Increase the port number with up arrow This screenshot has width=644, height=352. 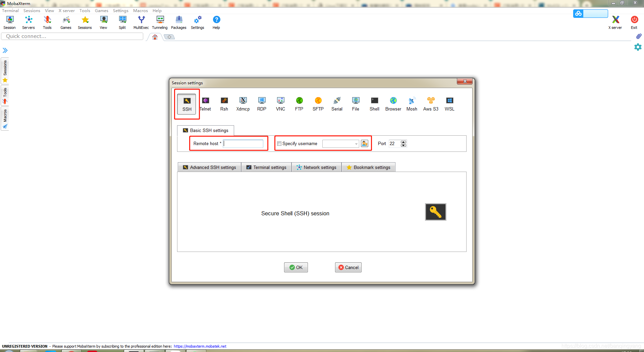(x=404, y=142)
